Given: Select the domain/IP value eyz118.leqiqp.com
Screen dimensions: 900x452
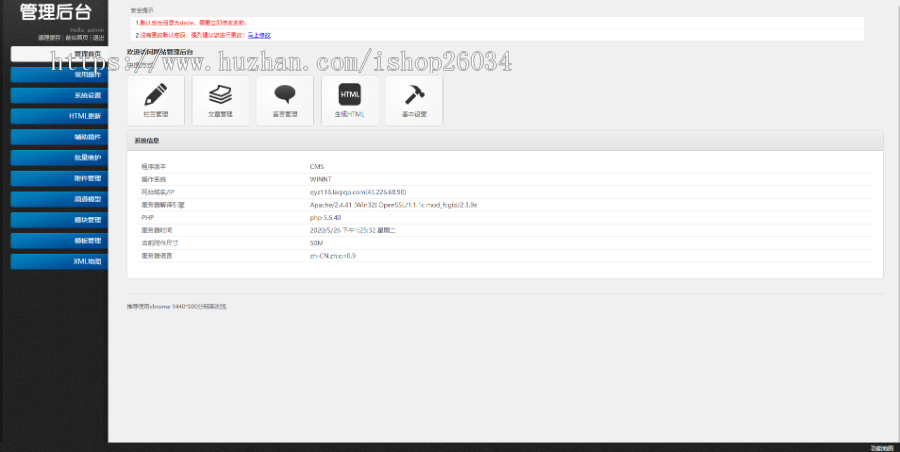Looking at the screenshot, I should click(x=358, y=192).
